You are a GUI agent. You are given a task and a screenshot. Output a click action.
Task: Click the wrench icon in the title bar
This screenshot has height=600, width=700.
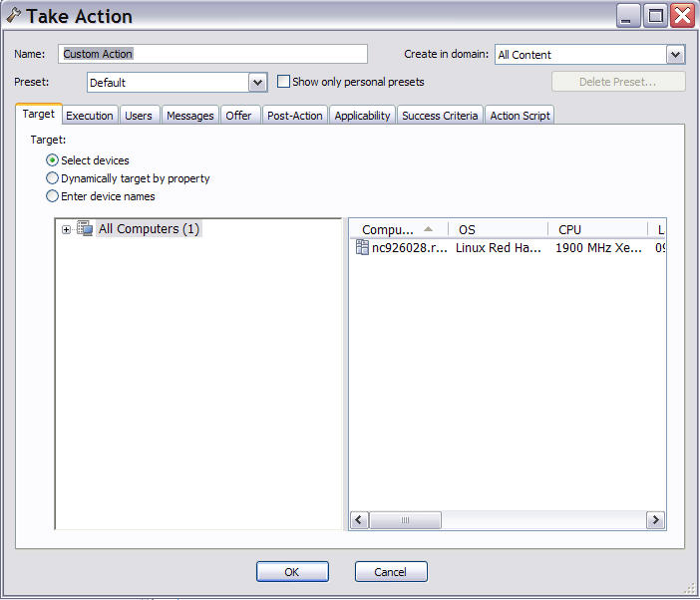pyautogui.click(x=13, y=15)
